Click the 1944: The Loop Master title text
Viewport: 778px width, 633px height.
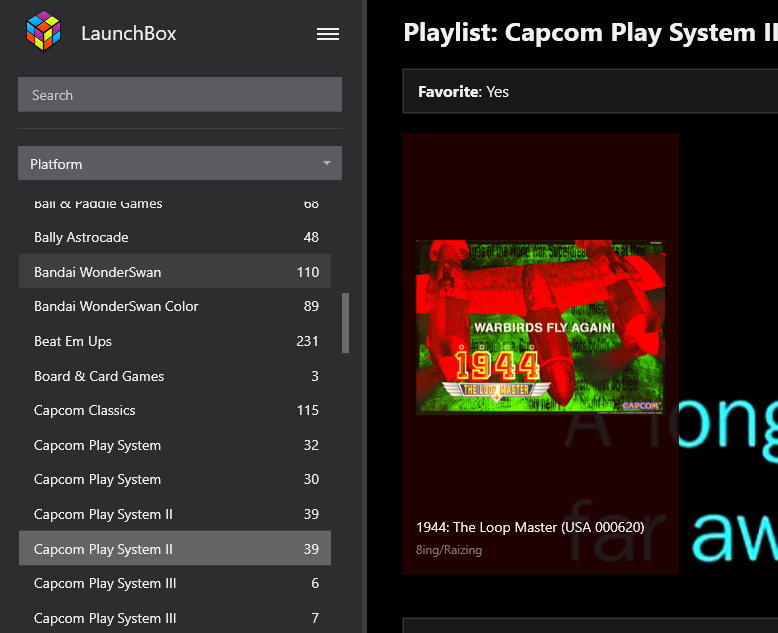pyautogui.click(x=530, y=527)
